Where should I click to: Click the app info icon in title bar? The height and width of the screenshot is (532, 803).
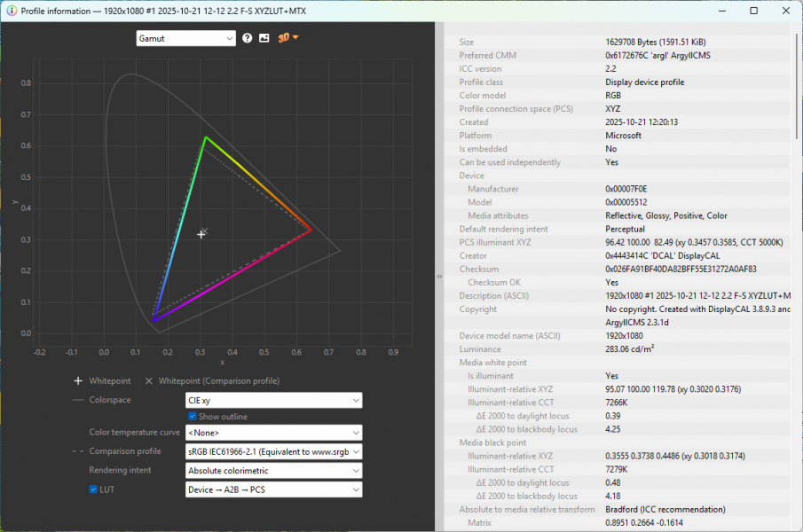coord(12,11)
